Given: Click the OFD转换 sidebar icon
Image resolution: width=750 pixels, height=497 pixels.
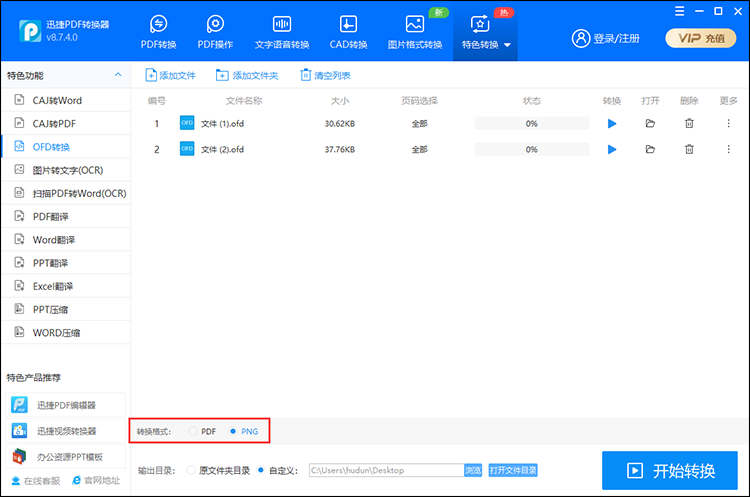Looking at the screenshot, I should pyautogui.click(x=19, y=146).
